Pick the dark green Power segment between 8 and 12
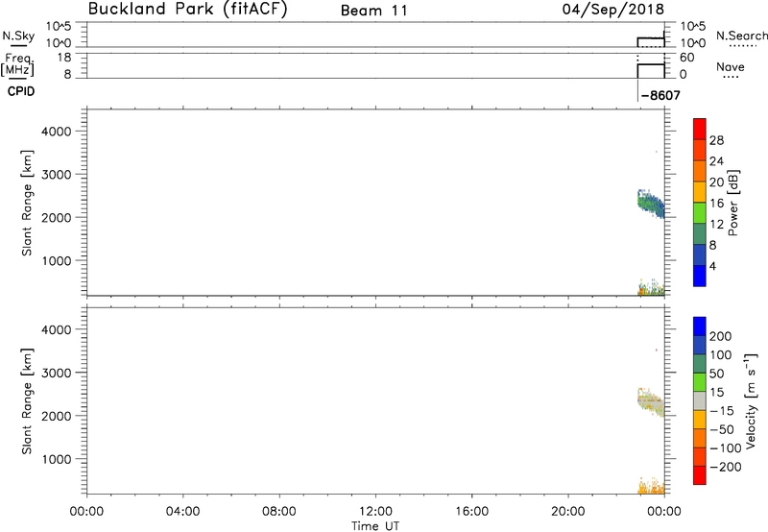Viewport: 768px width, 532px height. pos(700,234)
